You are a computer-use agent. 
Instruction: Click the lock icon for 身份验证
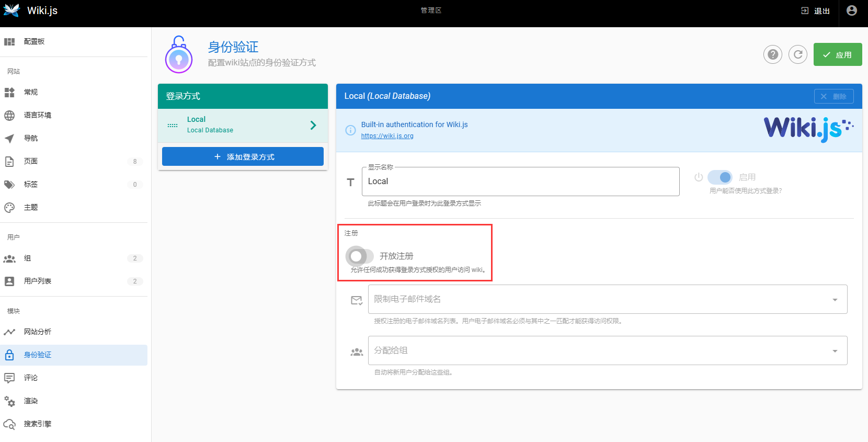point(9,355)
